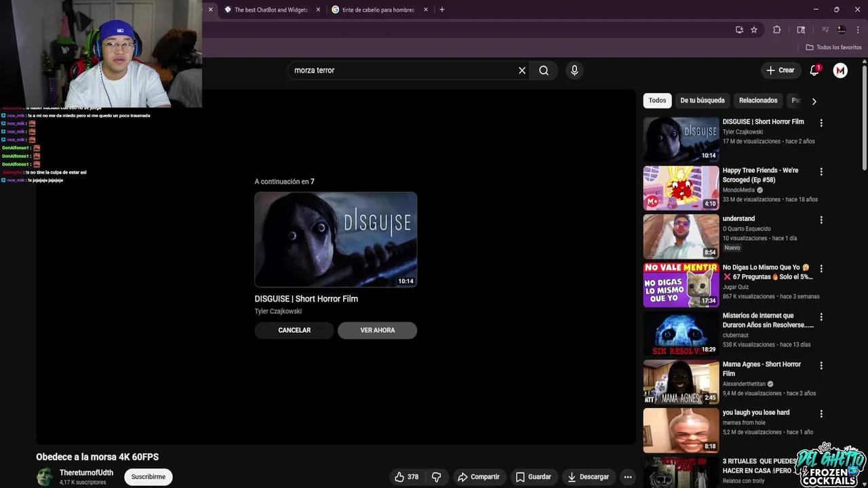Open a new browser tab
Screen dimensions: 868x488
click(x=442, y=9)
